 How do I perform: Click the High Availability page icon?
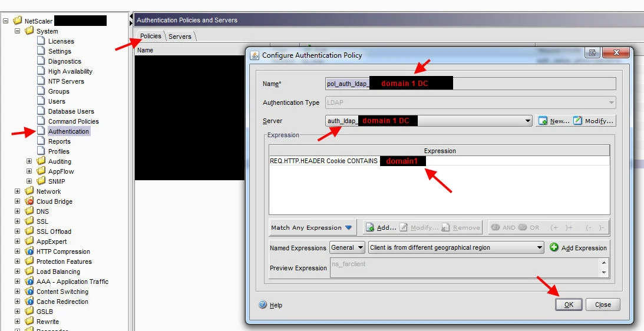pyautogui.click(x=41, y=71)
